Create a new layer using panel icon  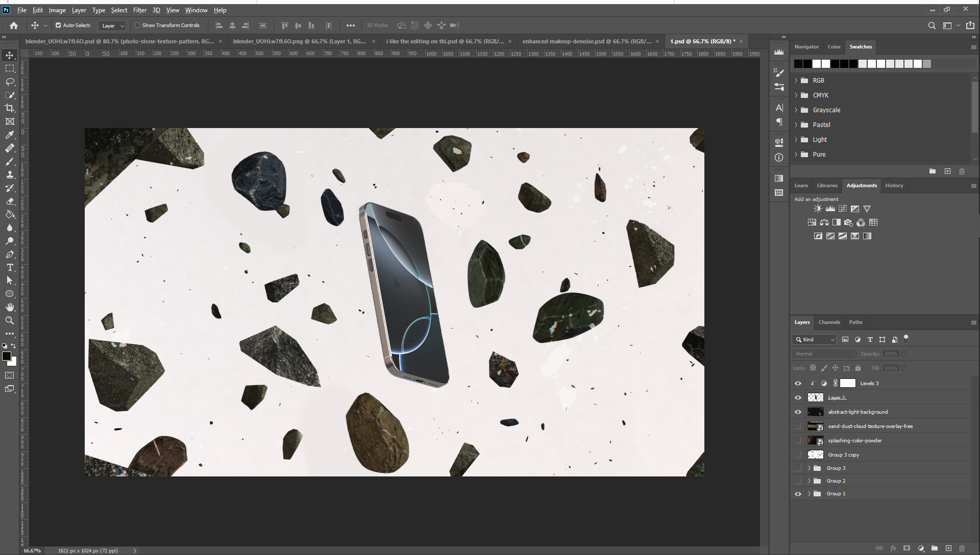click(x=948, y=548)
